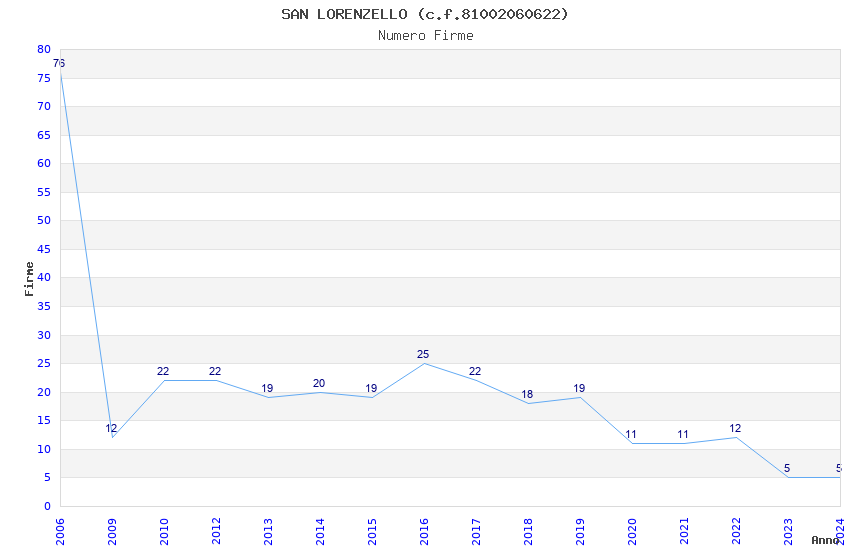850x550 pixels.
Task: Select the y-axis tick label 45
Action: coord(44,249)
